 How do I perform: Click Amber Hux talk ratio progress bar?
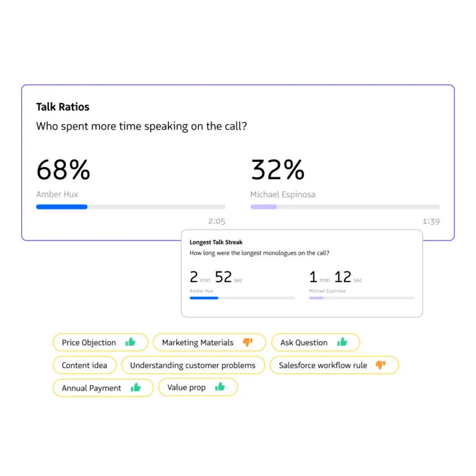(x=130, y=207)
